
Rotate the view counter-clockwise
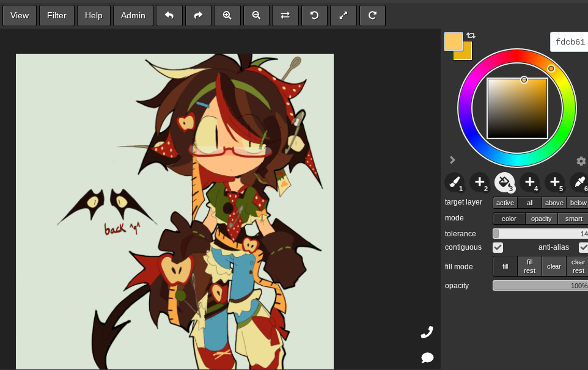tap(314, 15)
